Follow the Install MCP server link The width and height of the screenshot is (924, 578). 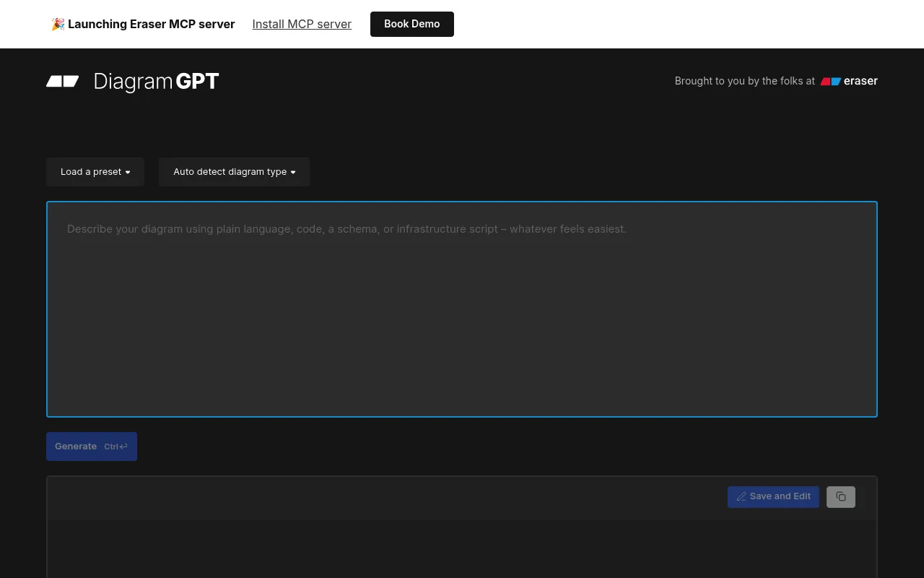302,24
